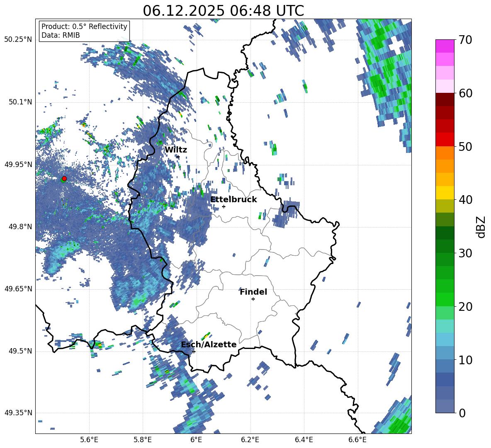The height and width of the screenshot is (448, 491).
Task: Click the Ettelbruck location cross marker
Action: (224, 206)
